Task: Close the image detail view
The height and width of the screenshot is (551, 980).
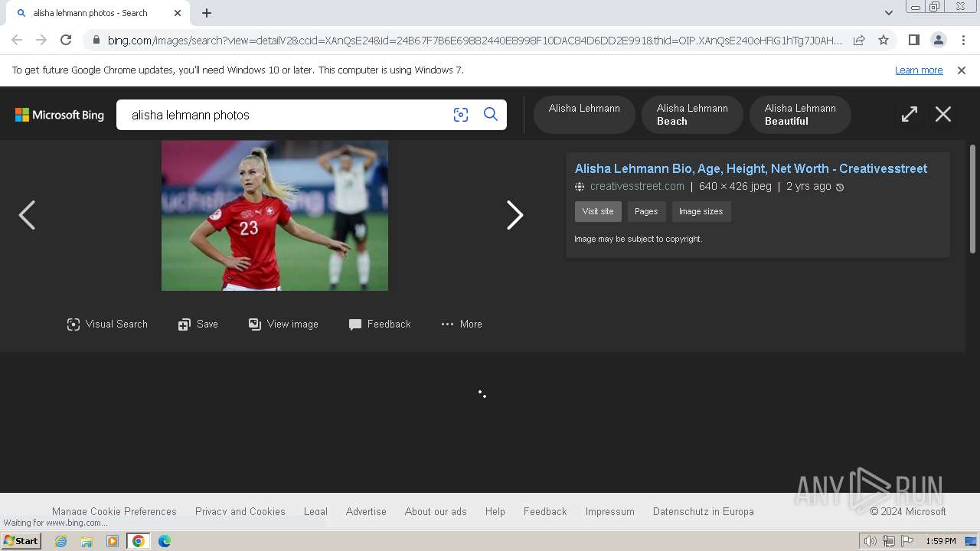Action: pyautogui.click(x=943, y=115)
